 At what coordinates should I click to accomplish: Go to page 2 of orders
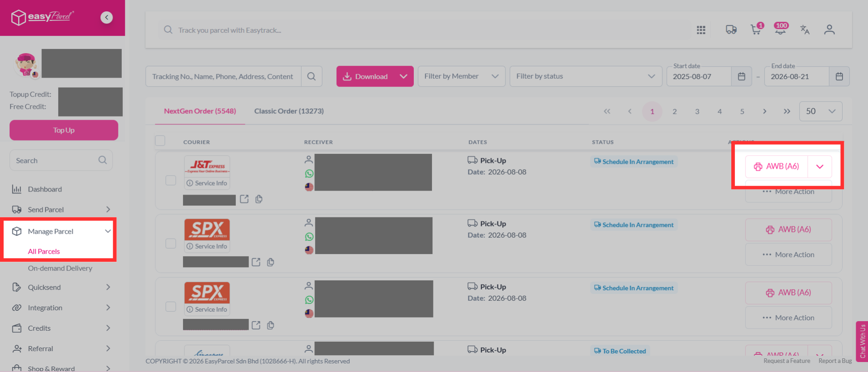(675, 111)
